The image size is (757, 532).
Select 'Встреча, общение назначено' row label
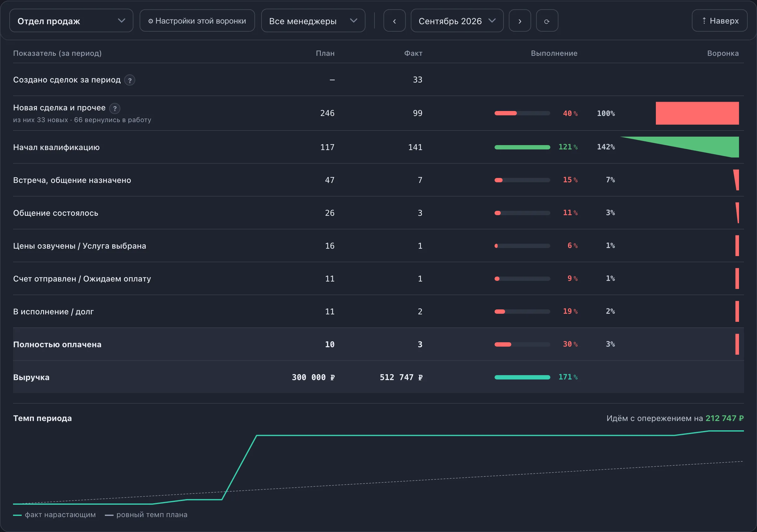(x=72, y=180)
